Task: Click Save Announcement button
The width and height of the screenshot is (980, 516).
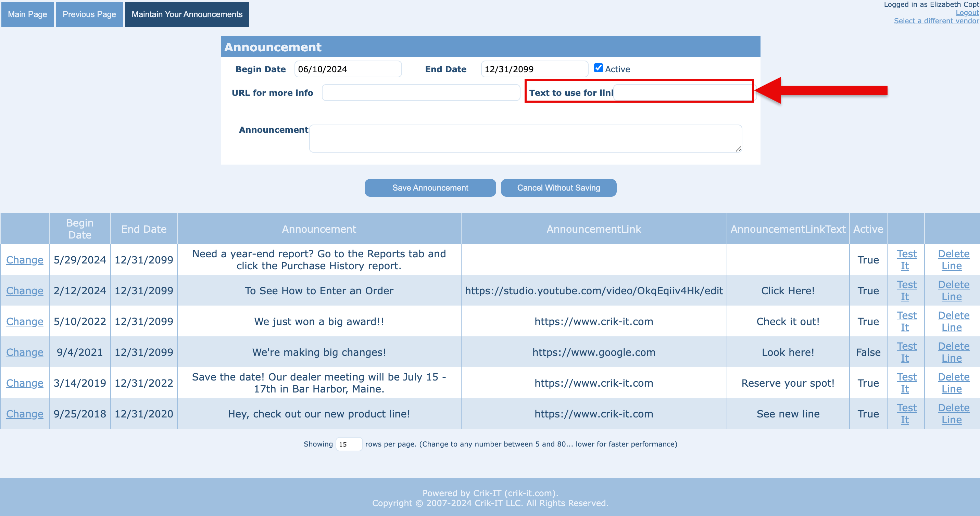Action: pos(430,188)
